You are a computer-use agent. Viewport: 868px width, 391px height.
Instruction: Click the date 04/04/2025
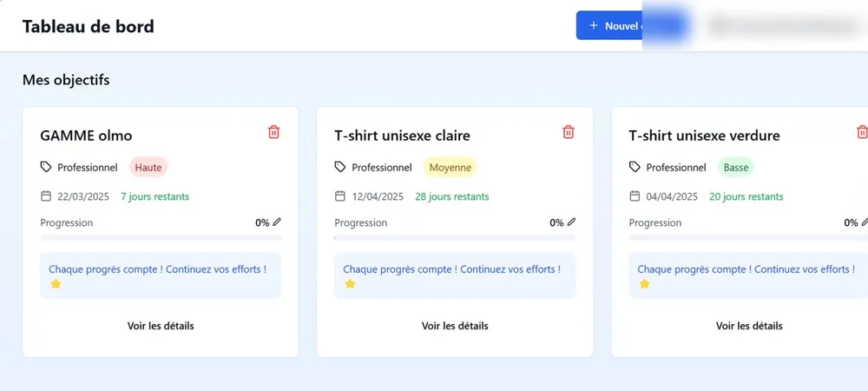point(672,196)
